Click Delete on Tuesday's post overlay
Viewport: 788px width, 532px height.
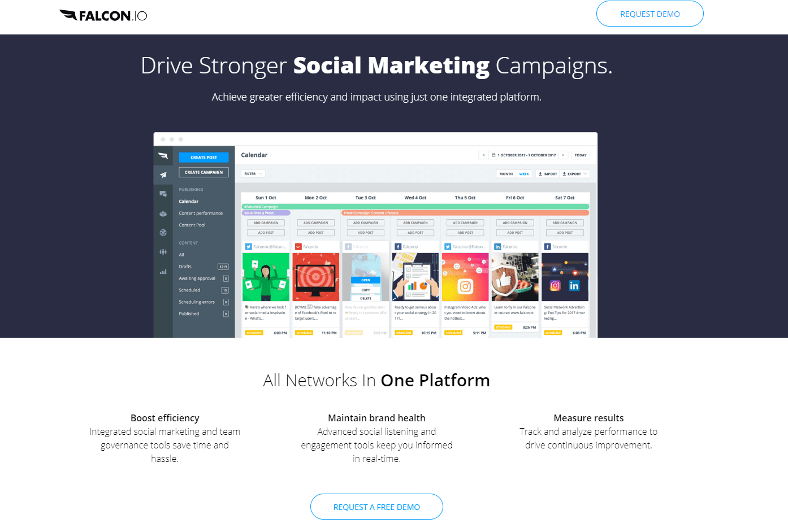pyautogui.click(x=366, y=298)
